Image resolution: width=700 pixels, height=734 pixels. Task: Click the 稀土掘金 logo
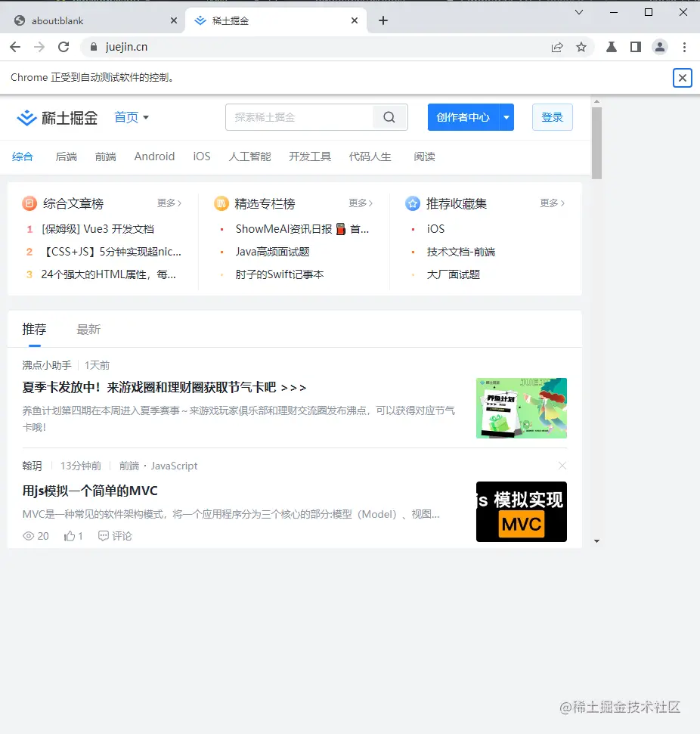57,117
